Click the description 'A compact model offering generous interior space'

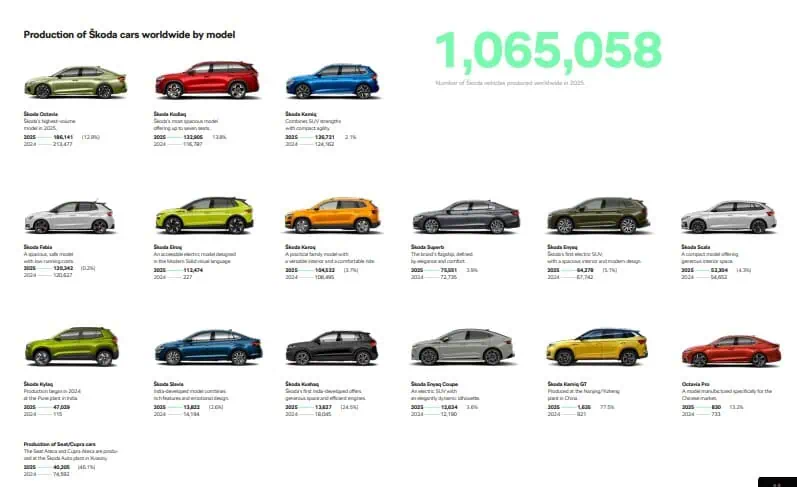click(710, 258)
